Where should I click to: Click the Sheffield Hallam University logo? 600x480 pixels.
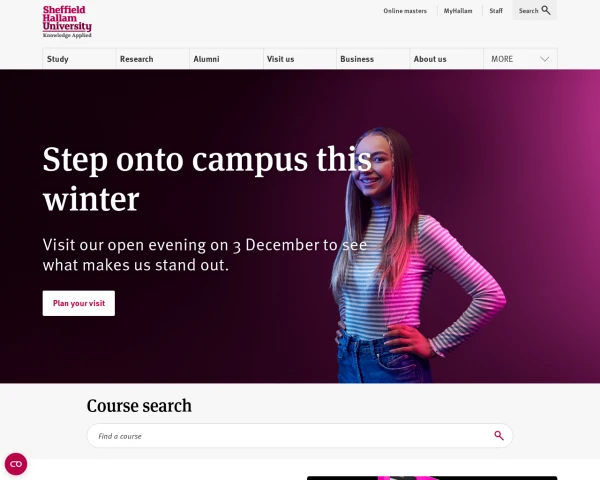pyautogui.click(x=67, y=22)
